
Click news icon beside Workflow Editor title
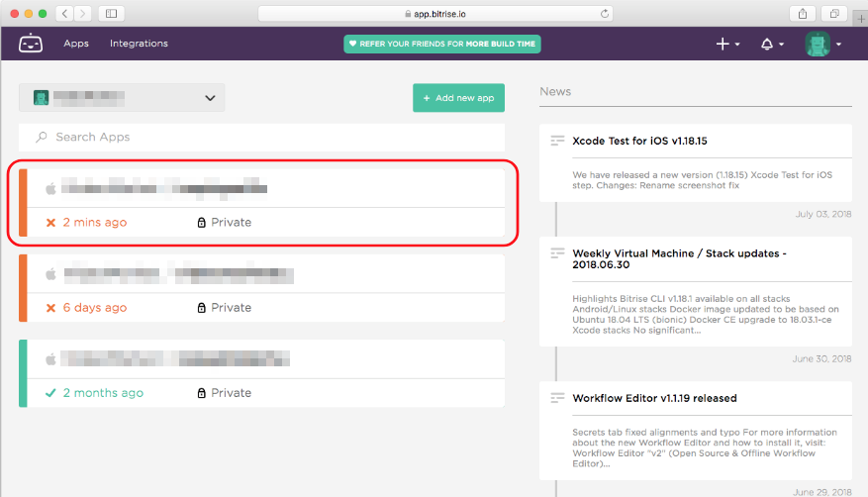pos(557,398)
